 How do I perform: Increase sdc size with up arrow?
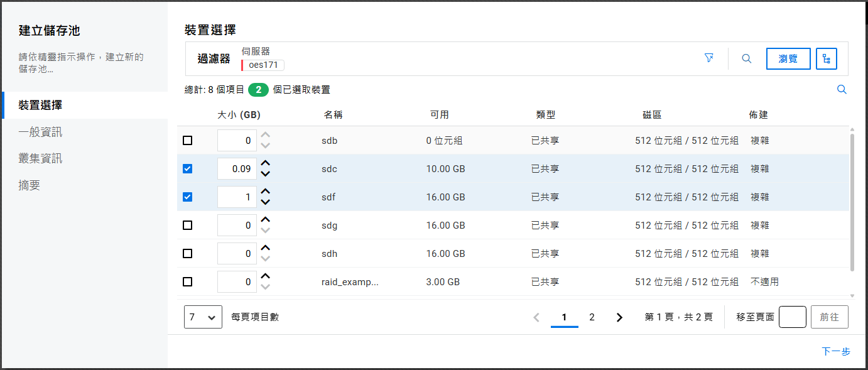tap(266, 163)
